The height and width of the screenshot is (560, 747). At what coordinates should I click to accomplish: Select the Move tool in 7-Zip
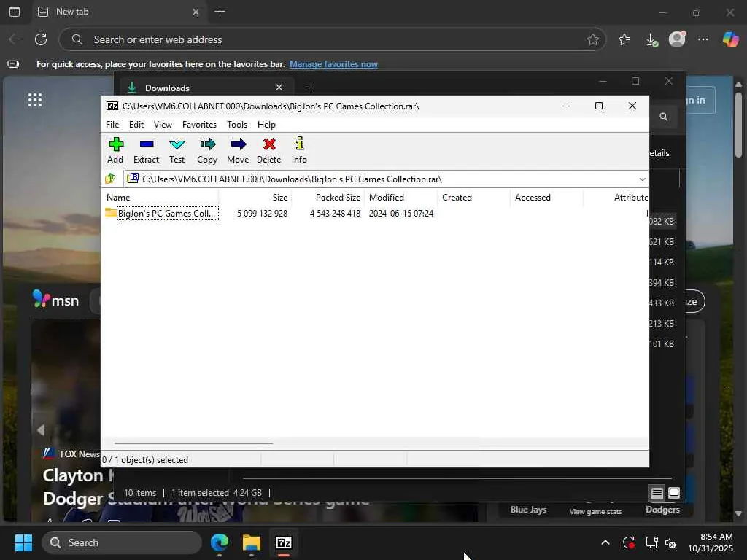238,150
